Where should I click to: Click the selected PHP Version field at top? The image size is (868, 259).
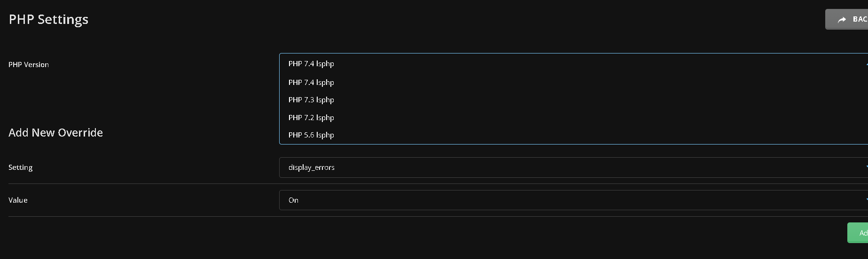(x=564, y=64)
